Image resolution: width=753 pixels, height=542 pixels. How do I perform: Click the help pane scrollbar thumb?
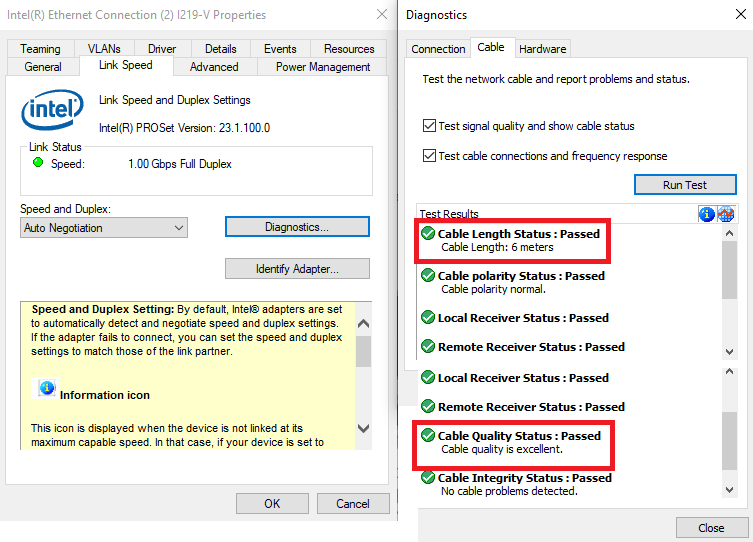(364, 351)
